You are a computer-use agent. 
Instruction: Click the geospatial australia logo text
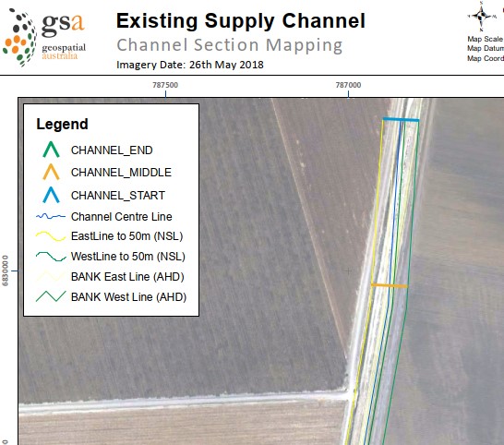tap(64, 52)
